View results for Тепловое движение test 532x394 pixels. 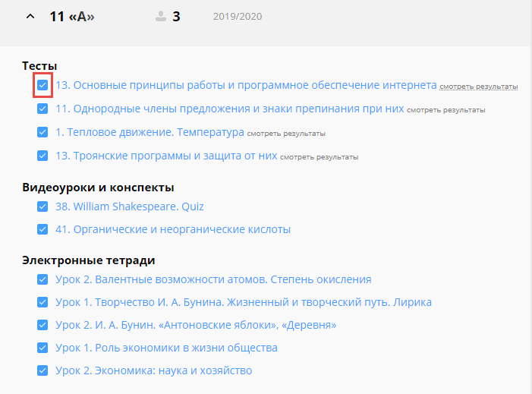[x=286, y=134]
